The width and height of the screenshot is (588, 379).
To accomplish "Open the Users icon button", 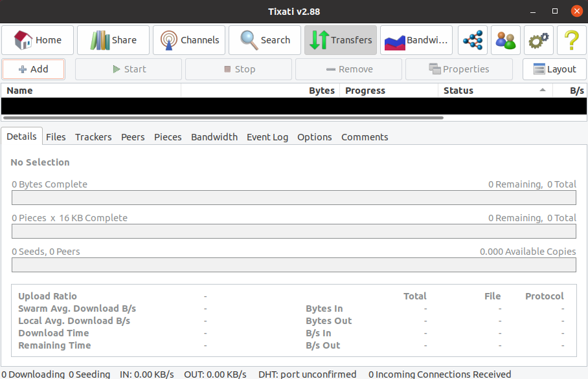I will click(506, 40).
